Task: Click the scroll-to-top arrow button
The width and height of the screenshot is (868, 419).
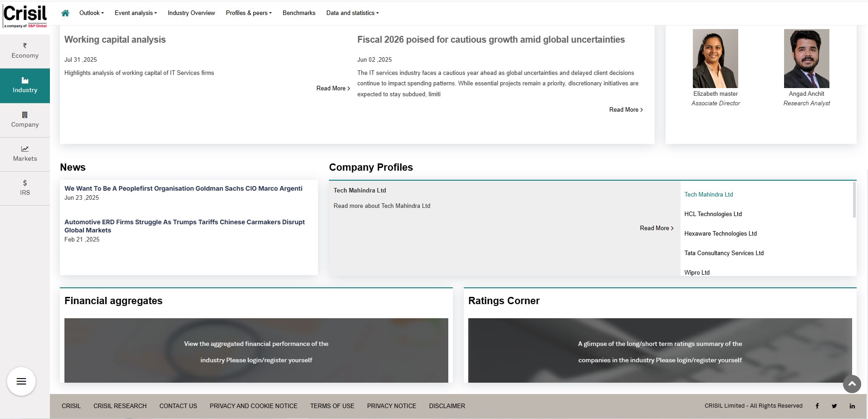Action: (x=852, y=384)
